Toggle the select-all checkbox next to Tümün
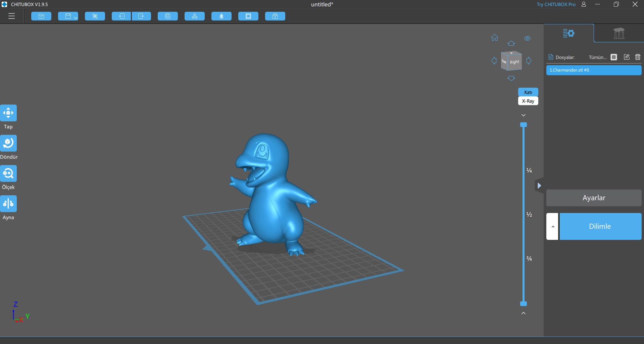The image size is (644, 344). tap(614, 57)
